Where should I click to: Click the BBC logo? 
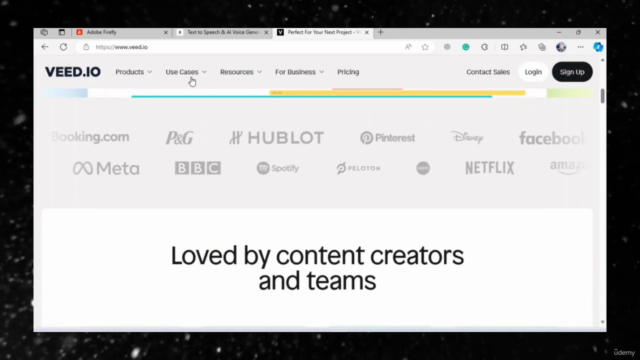click(x=198, y=168)
